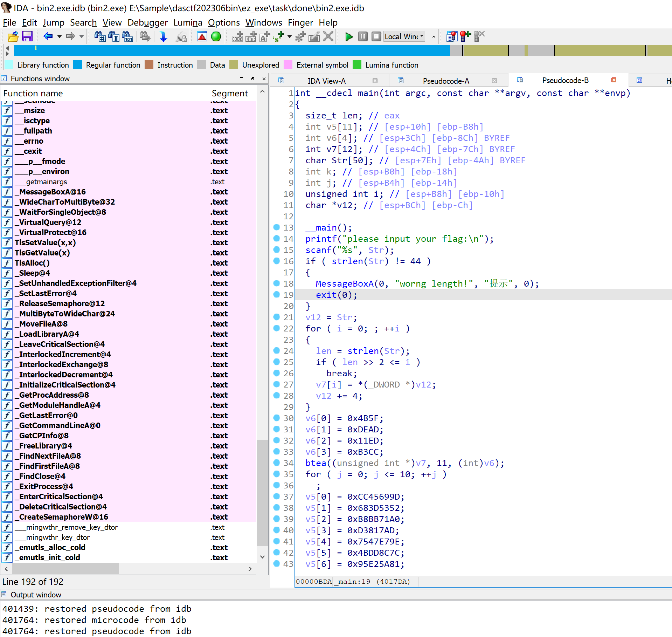The width and height of the screenshot is (672, 637).
Task: Float the Functions window panel
Action: click(x=252, y=78)
